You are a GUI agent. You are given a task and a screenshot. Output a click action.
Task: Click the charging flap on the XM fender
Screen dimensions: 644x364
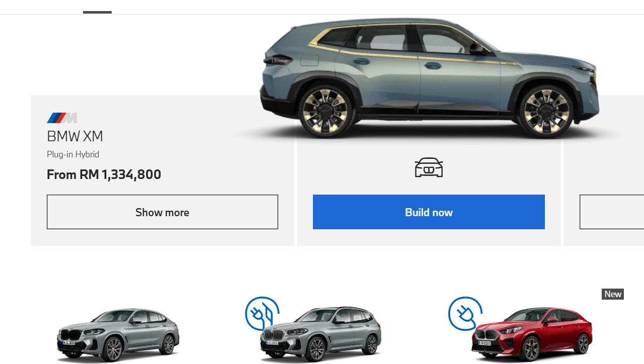pos(310,60)
